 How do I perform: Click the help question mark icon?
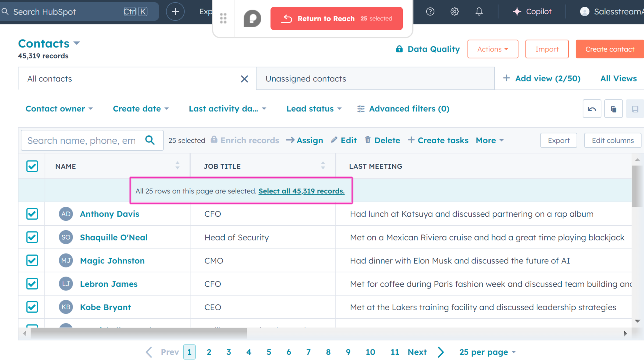coord(430,12)
